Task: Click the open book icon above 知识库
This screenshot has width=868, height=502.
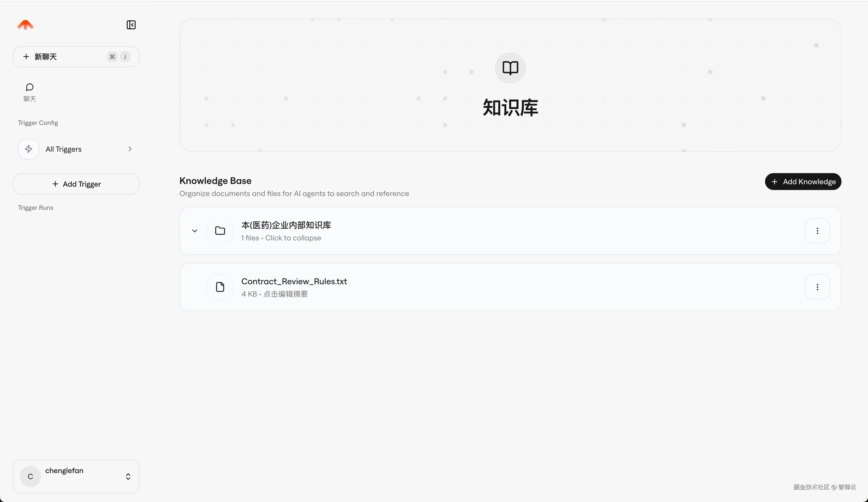Action: [x=510, y=68]
